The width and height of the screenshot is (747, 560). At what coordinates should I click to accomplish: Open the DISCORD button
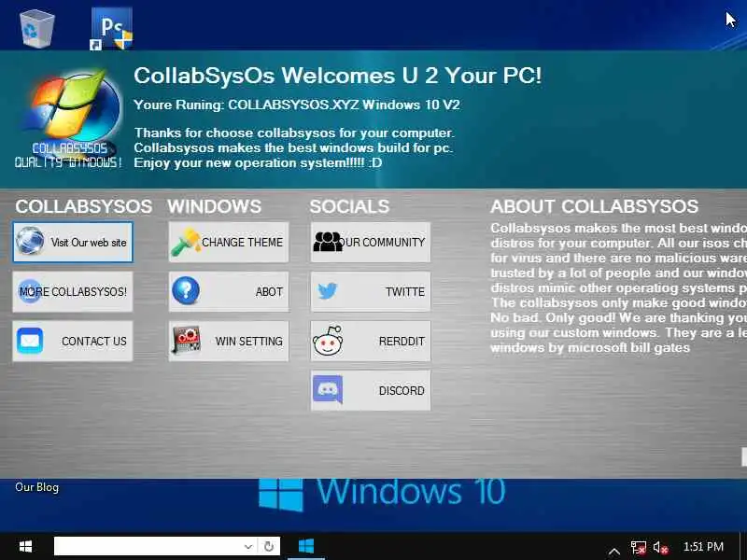(x=370, y=390)
